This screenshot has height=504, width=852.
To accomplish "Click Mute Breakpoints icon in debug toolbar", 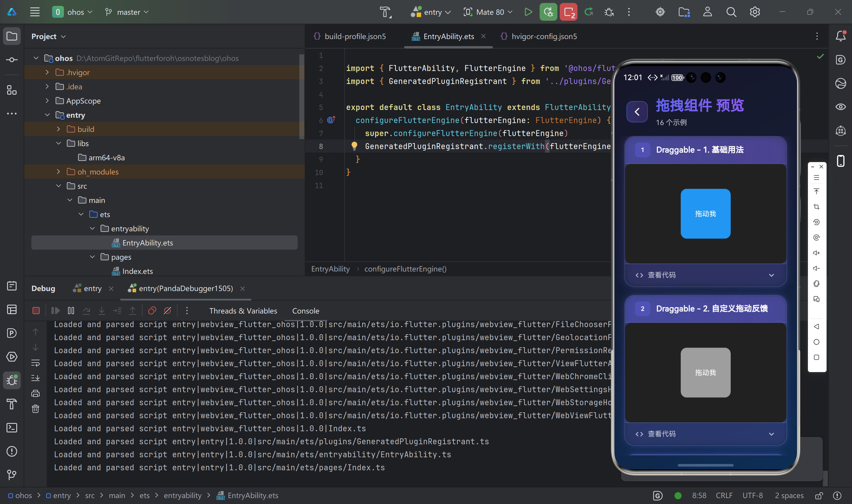I will point(167,310).
